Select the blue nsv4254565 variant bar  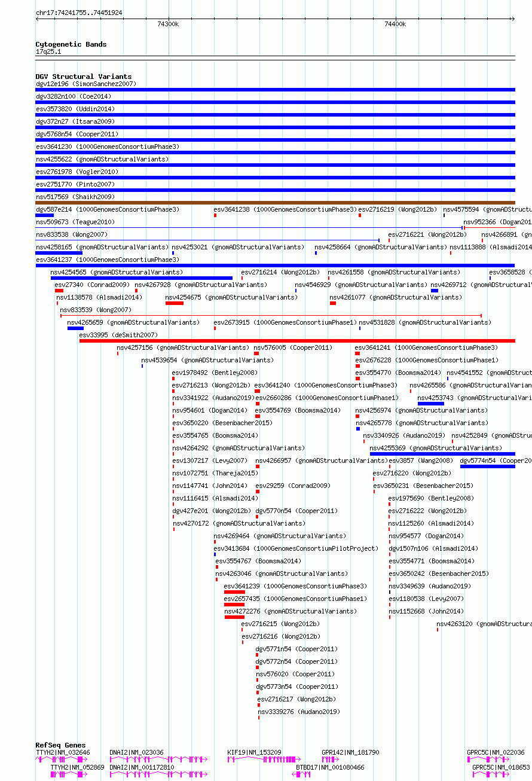[142, 278]
